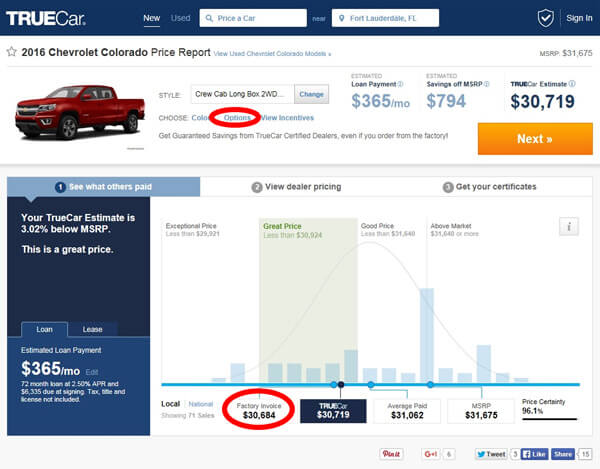Click the Pin it button
This screenshot has width=600, height=469.
click(391, 454)
